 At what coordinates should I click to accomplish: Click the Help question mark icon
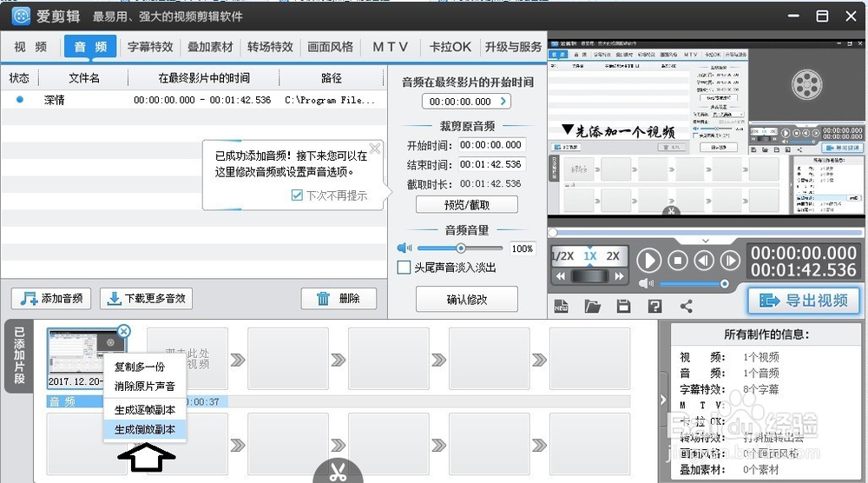pos(654,307)
